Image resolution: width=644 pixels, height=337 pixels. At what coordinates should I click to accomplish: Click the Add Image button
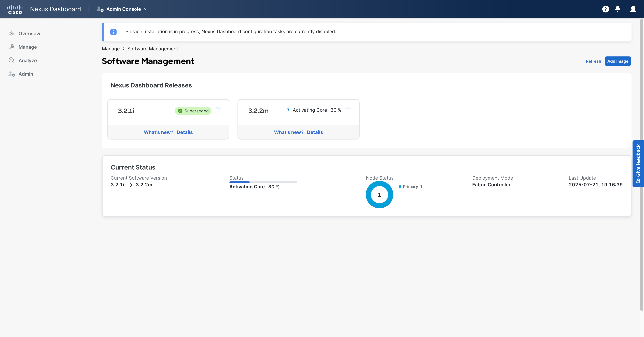618,61
